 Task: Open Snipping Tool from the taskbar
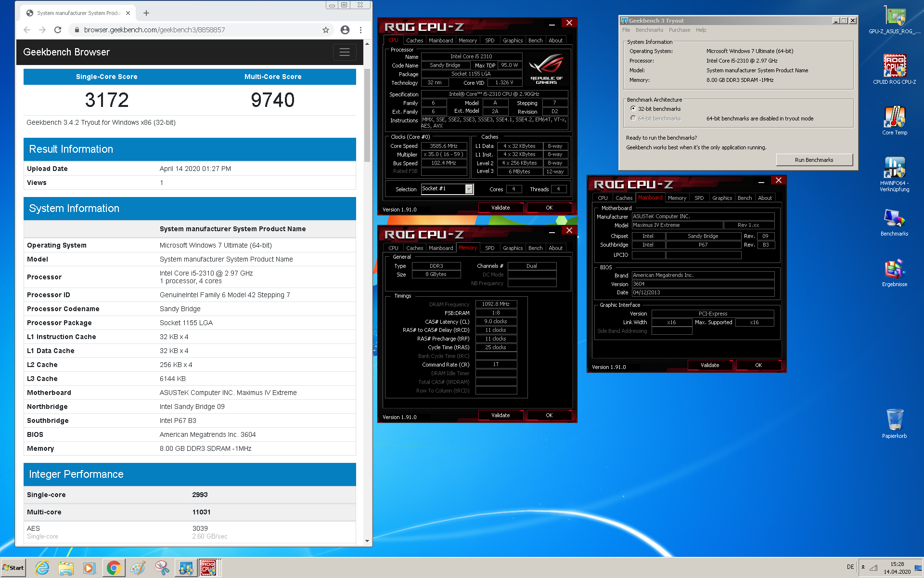(x=162, y=568)
